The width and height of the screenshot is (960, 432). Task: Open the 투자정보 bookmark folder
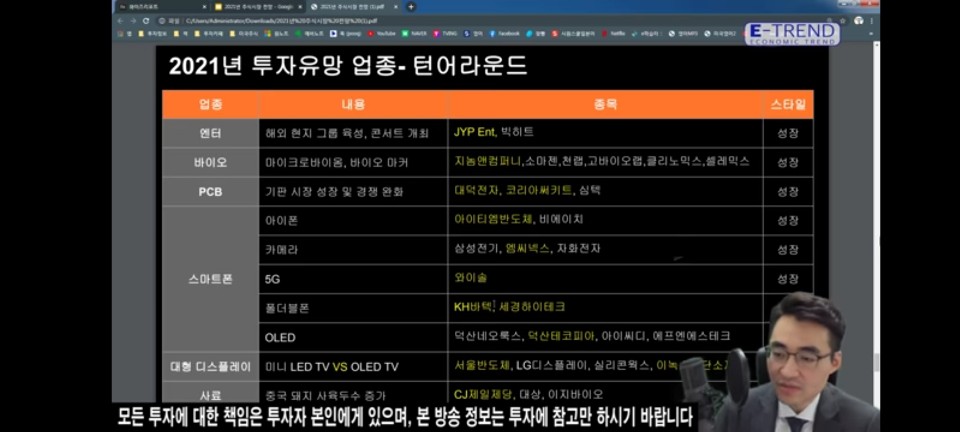(153, 33)
